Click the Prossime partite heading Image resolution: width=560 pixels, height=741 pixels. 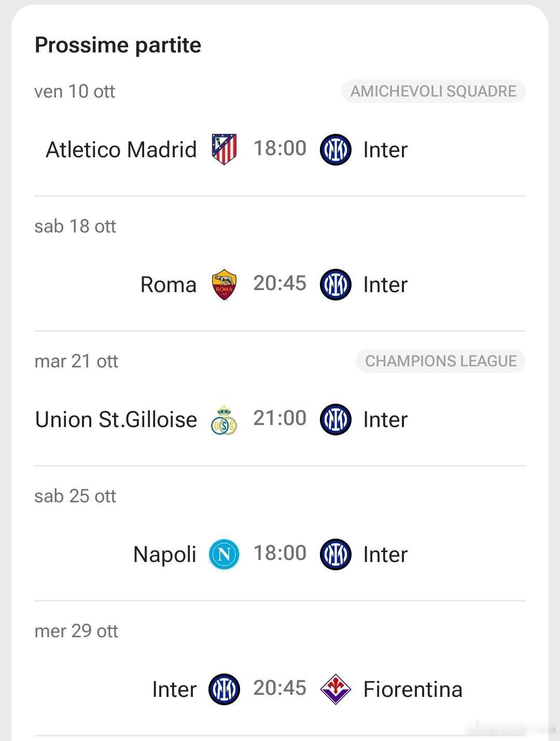coord(118,45)
